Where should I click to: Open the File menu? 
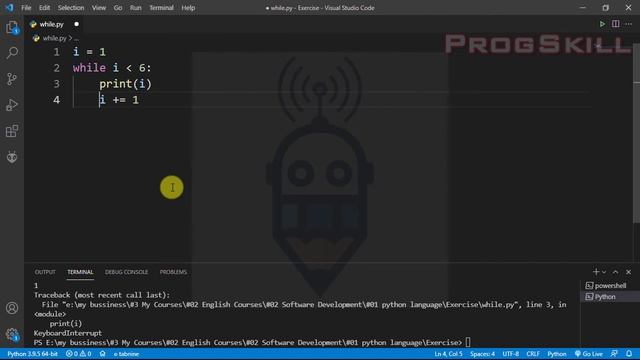26,8
